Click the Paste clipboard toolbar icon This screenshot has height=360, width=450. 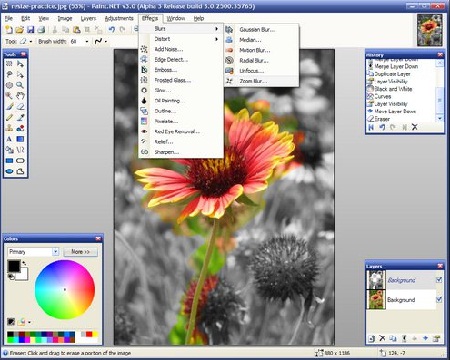pyautogui.click(x=76, y=30)
